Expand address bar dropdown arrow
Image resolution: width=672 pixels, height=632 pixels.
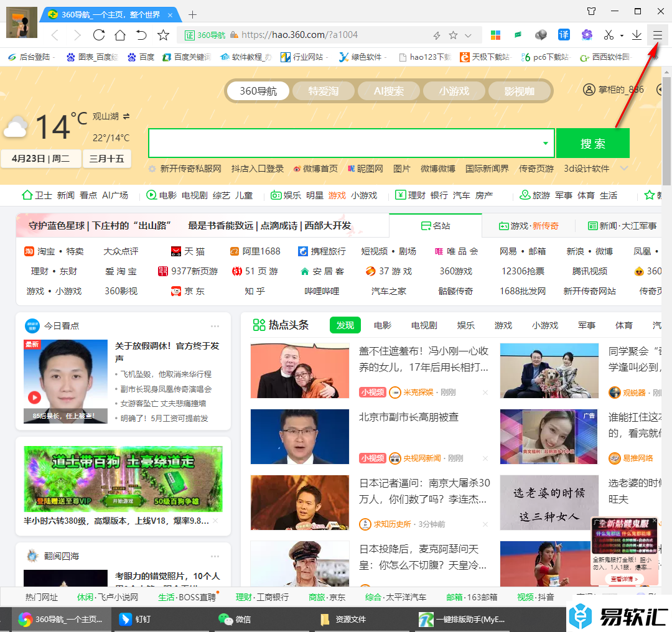468,35
